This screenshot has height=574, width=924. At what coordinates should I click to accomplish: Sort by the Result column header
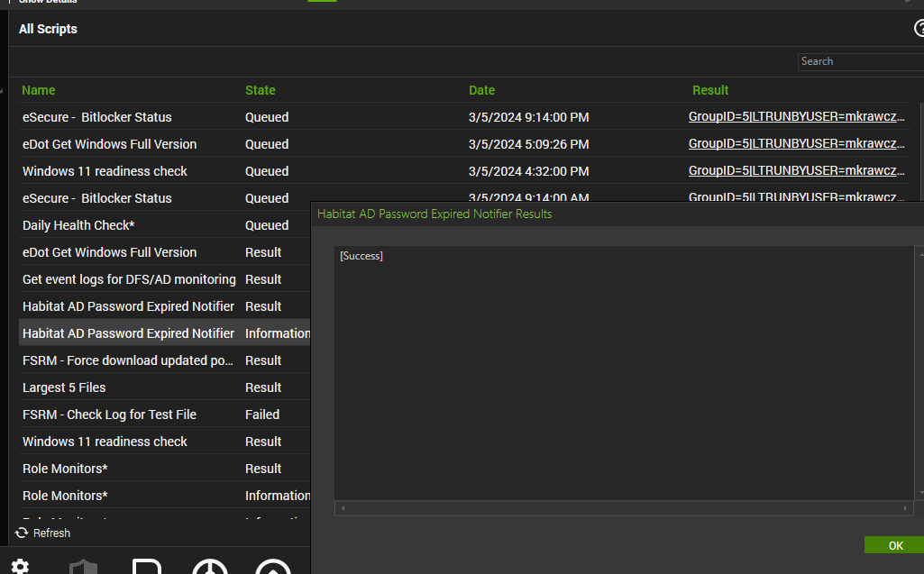click(x=710, y=90)
